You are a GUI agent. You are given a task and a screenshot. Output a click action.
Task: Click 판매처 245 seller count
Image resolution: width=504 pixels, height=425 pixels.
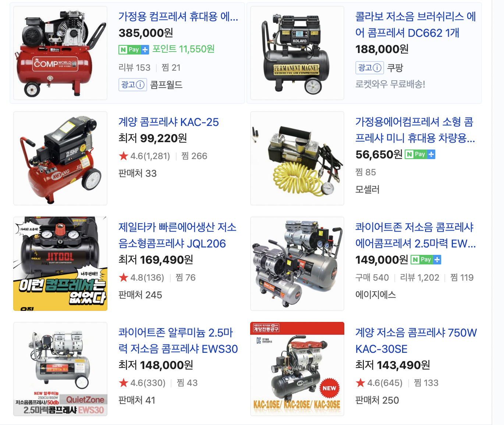tap(140, 295)
